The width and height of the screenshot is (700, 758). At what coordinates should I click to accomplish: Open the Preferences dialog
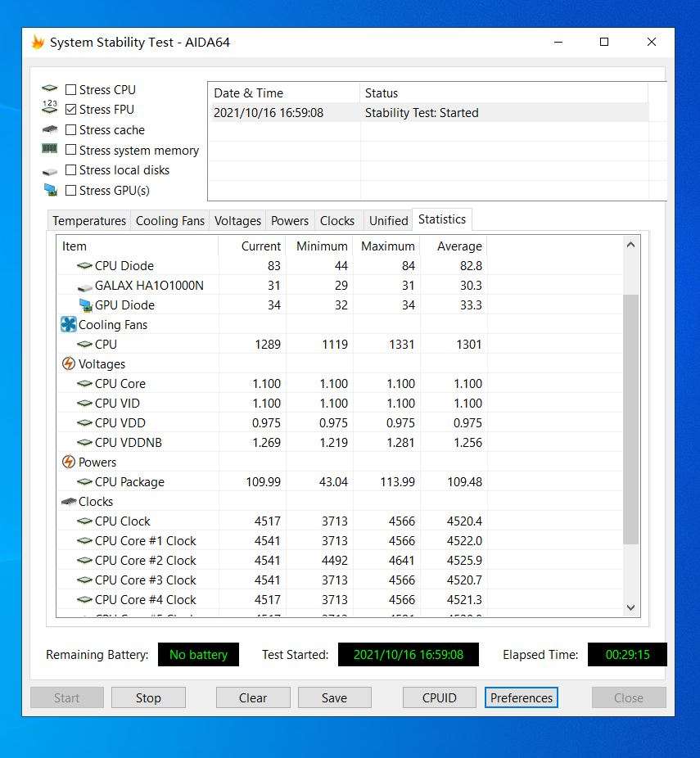[522, 697]
